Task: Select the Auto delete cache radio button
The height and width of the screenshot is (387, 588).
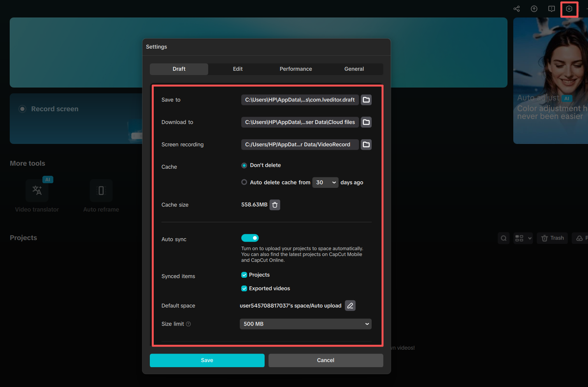Action: (244, 182)
